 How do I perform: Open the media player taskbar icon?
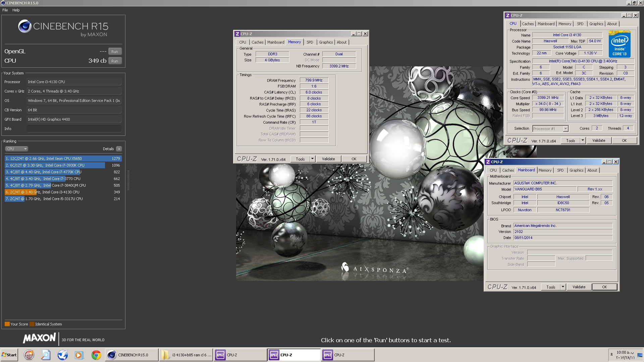point(79,355)
